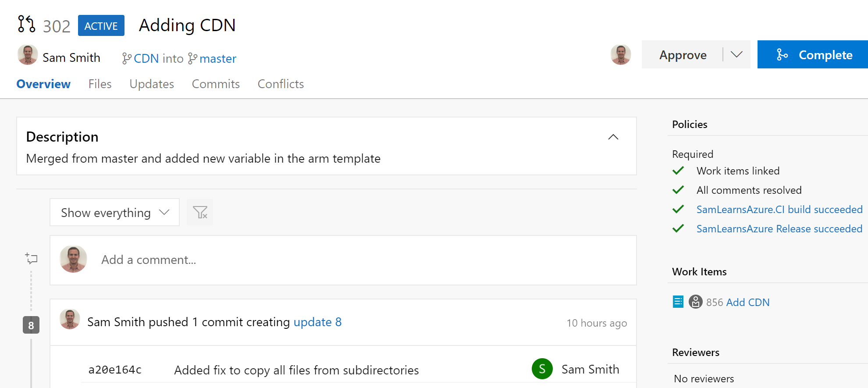The width and height of the screenshot is (868, 388).
Task: Click the update 8 number badge
Action: (31, 325)
